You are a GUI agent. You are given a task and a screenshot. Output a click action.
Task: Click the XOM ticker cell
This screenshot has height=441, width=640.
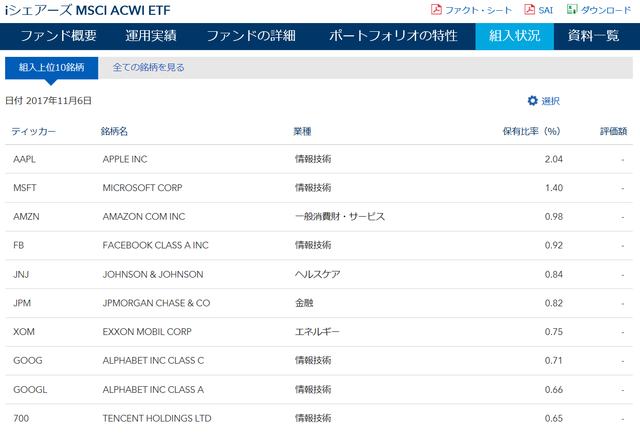click(x=24, y=332)
